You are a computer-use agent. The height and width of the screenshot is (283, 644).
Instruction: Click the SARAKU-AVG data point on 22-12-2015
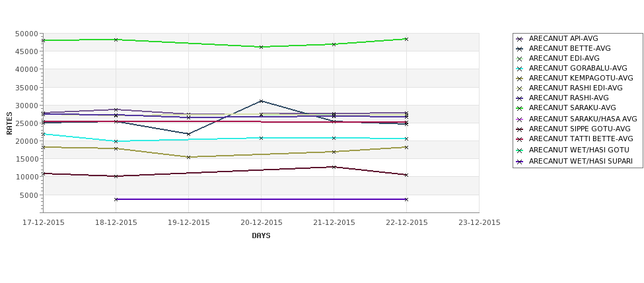[x=406, y=39]
